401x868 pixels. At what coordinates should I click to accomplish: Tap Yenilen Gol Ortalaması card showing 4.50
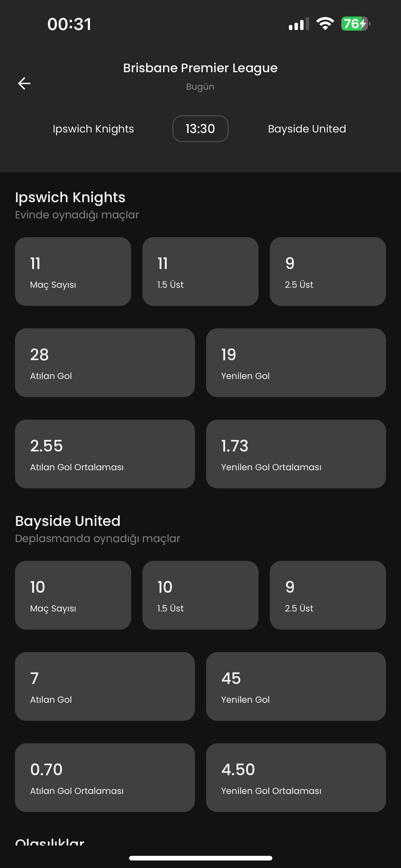(x=296, y=778)
